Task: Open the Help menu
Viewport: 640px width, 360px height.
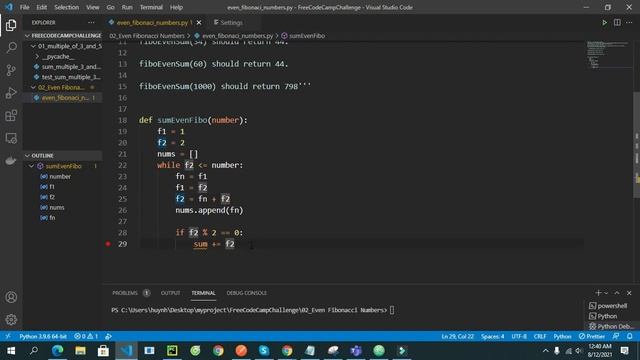Action: click(x=176, y=7)
